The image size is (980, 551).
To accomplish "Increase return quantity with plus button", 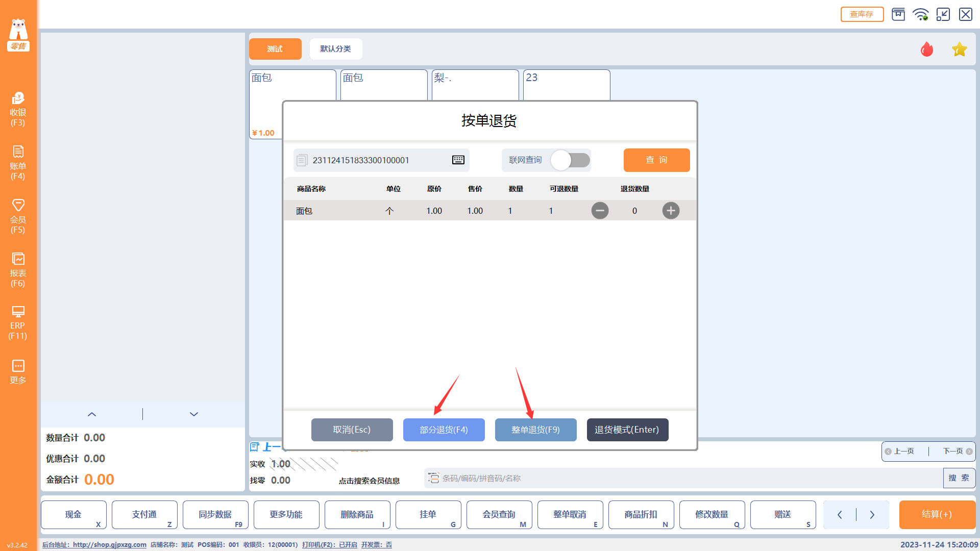I will pyautogui.click(x=671, y=211).
